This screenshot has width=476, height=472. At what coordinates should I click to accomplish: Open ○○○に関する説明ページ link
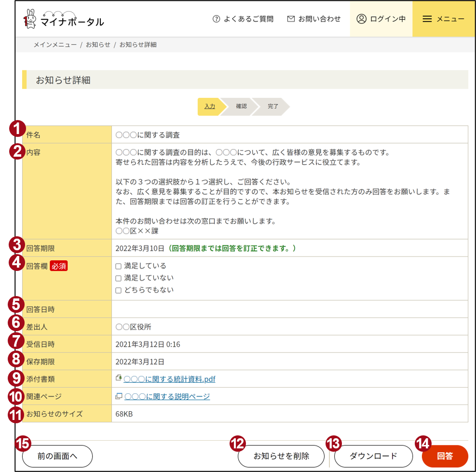[167, 397]
